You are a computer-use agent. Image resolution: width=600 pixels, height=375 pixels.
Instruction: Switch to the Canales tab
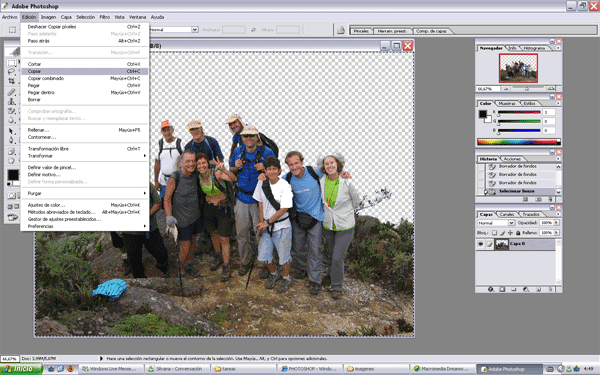click(x=507, y=214)
